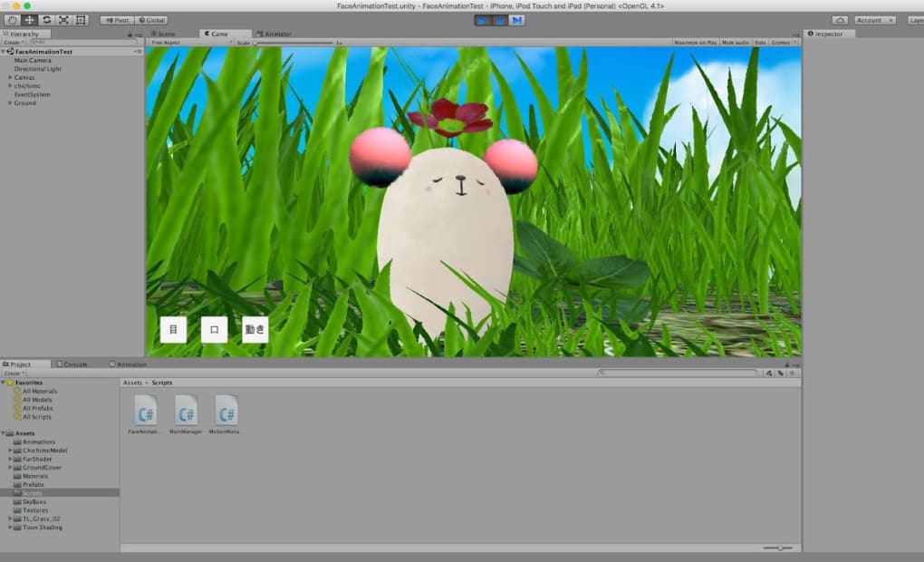Screen dimensions: 924x562
Task: Open the Account dropdown
Action: click(874, 20)
